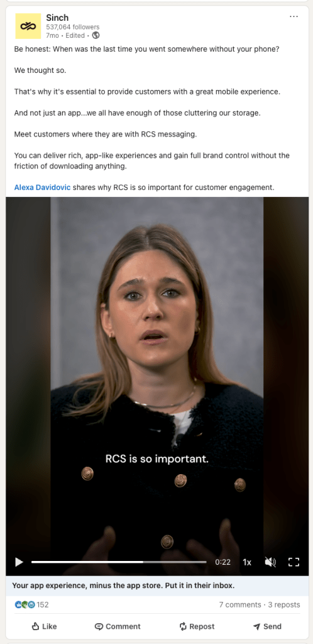Open Alexa Davidovic's profile link
The height and width of the screenshot is (644, 313).
pos(42,187)
